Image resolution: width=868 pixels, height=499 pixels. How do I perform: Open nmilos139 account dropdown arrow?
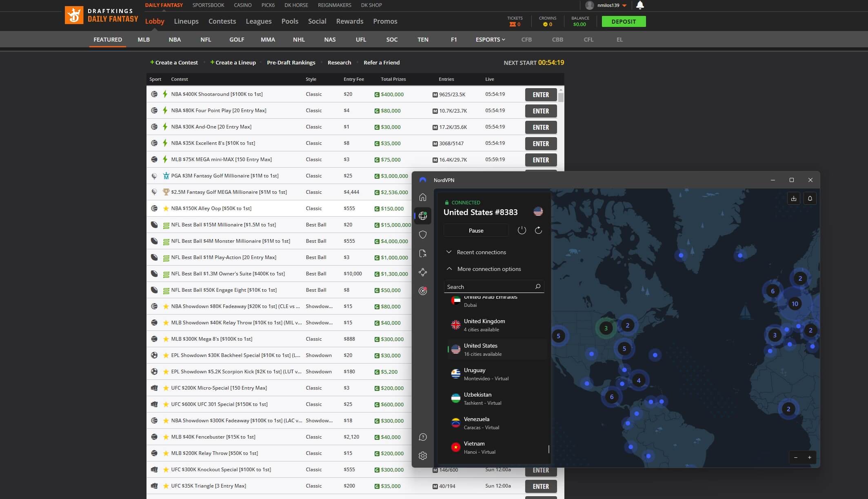(x=624, y=6)
